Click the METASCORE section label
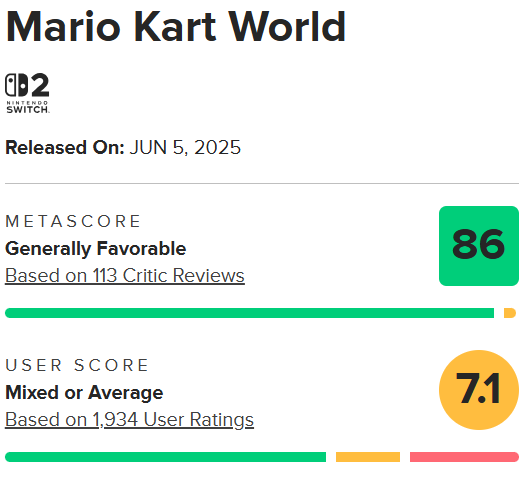Image resolution: width=532 pixels, height=478 pixels. (x=73, y=221)
